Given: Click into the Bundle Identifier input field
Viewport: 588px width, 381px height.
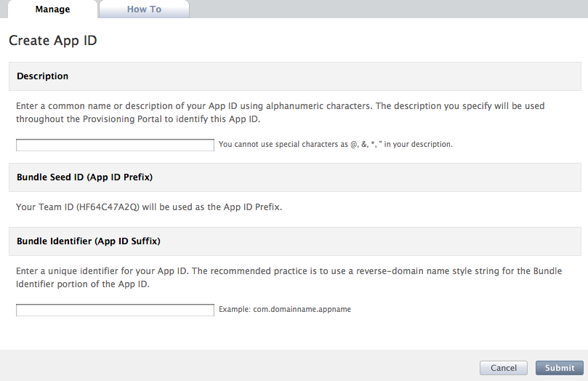Looking at the screenshot, I should [115, 310].
